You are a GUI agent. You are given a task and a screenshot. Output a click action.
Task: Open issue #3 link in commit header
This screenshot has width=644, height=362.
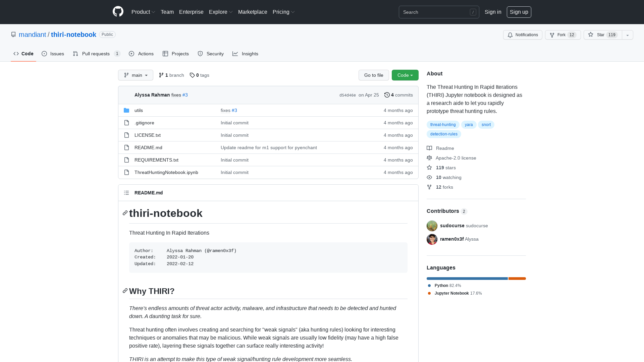pos(185,95)
